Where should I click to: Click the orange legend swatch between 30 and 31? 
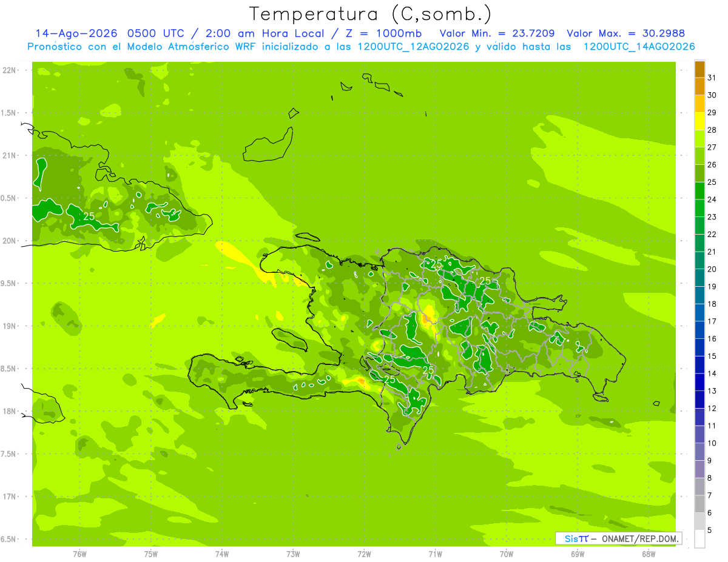[x=699, y=87]
